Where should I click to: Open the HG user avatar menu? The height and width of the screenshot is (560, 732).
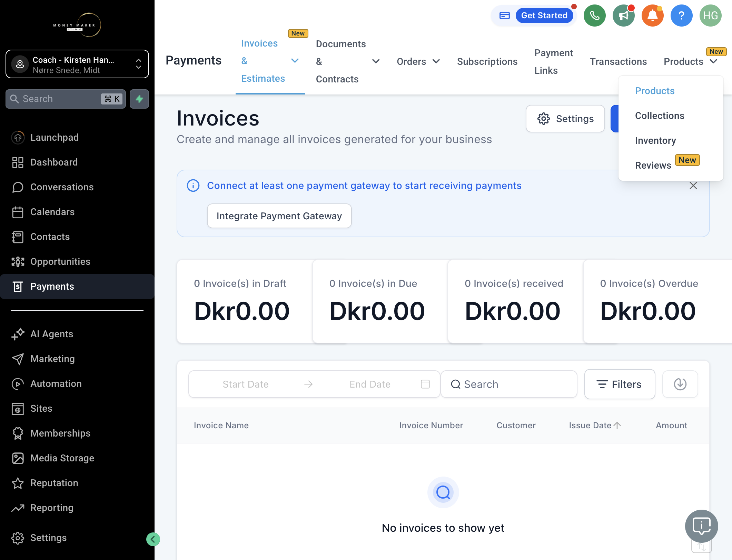(710, 16)
